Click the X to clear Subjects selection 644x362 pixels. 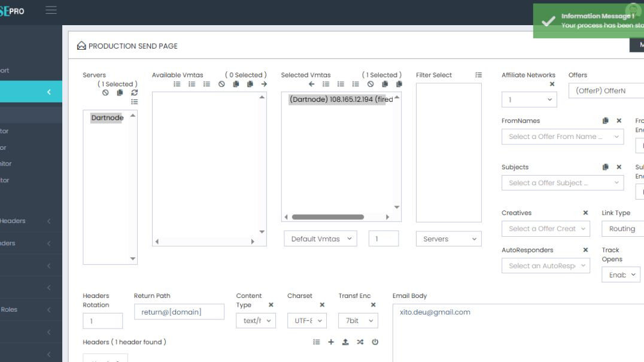click(x=619, y=167)
